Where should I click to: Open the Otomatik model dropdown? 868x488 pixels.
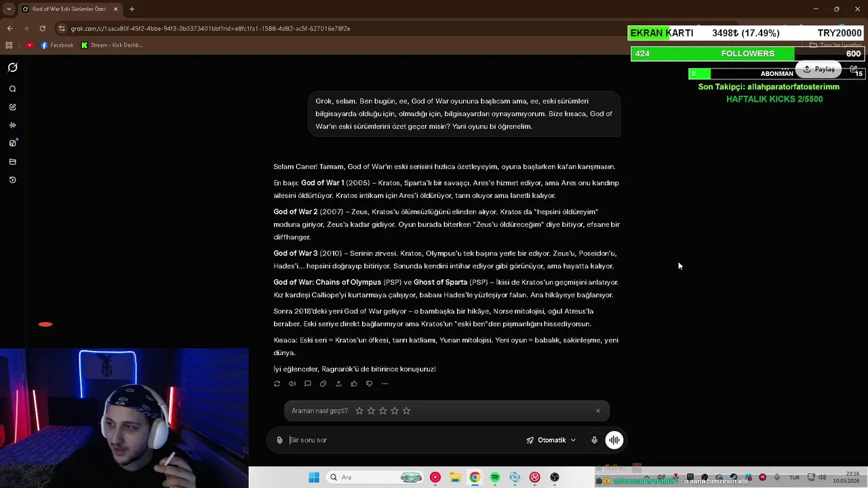coord(551,440)
